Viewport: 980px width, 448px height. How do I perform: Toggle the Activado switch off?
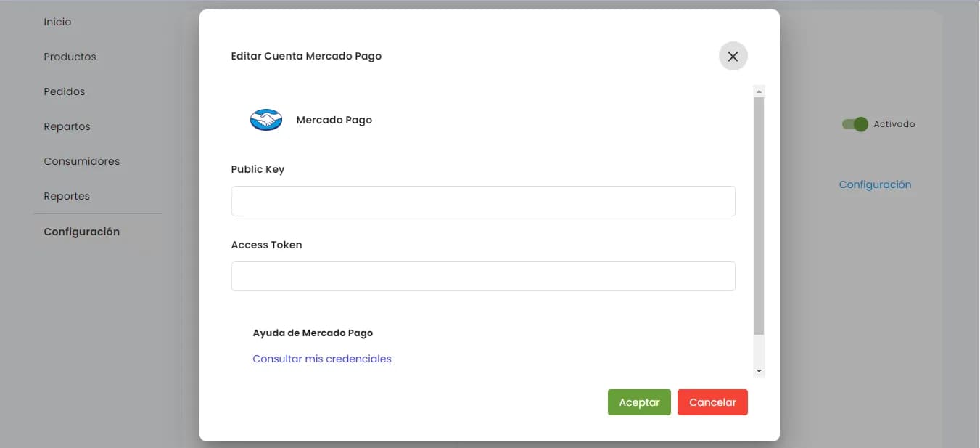click(x=855, y=124)
